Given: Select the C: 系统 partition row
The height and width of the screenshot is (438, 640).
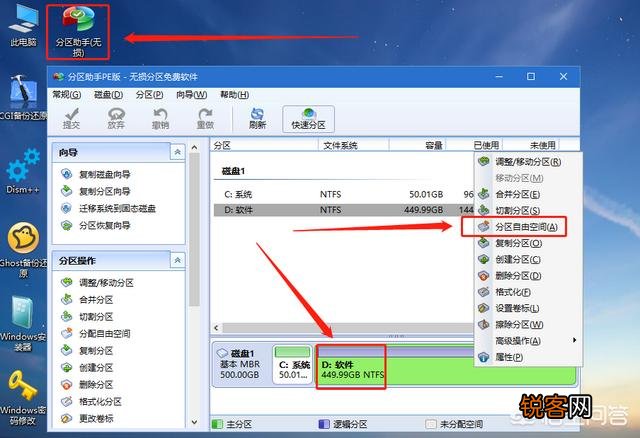Looking at the screenshot, I should pyautogui.click(x=344, y=194).
